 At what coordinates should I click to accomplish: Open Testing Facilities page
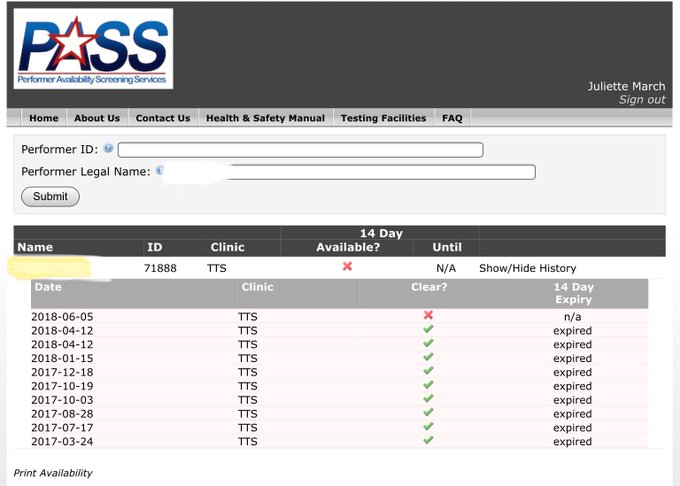(383, 118)
